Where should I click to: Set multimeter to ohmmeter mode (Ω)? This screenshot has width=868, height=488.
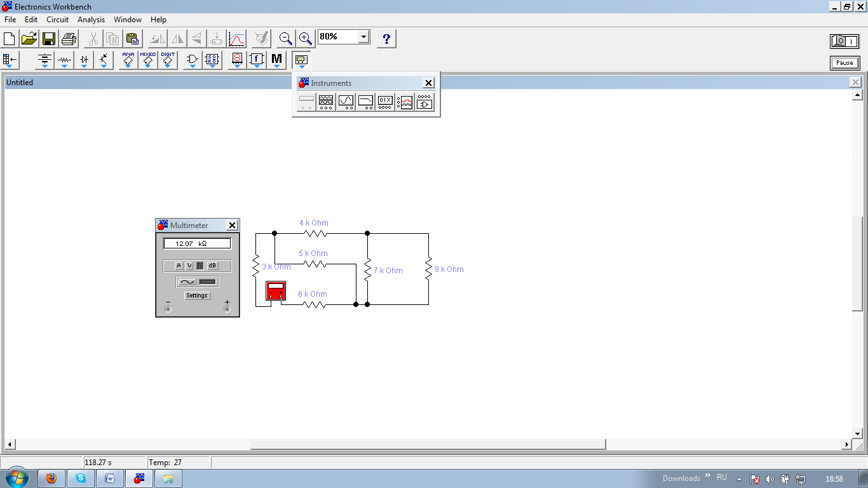200,266
